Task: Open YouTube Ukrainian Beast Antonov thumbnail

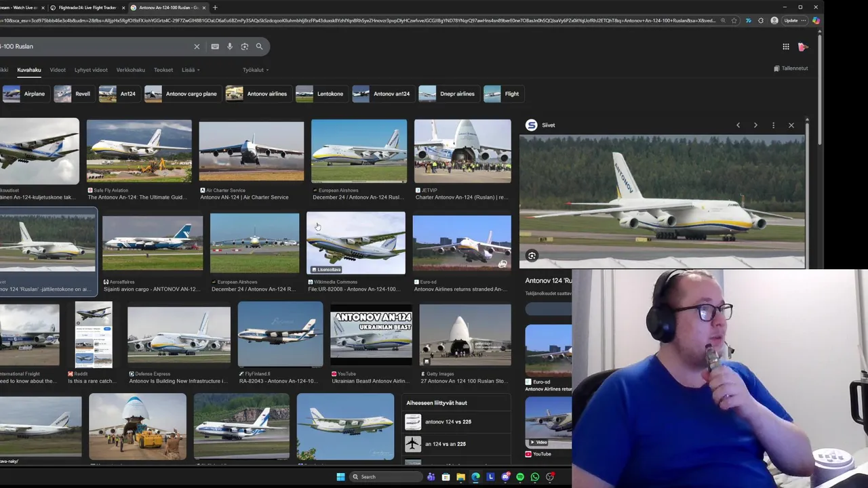Action: [x=371, y=335]
